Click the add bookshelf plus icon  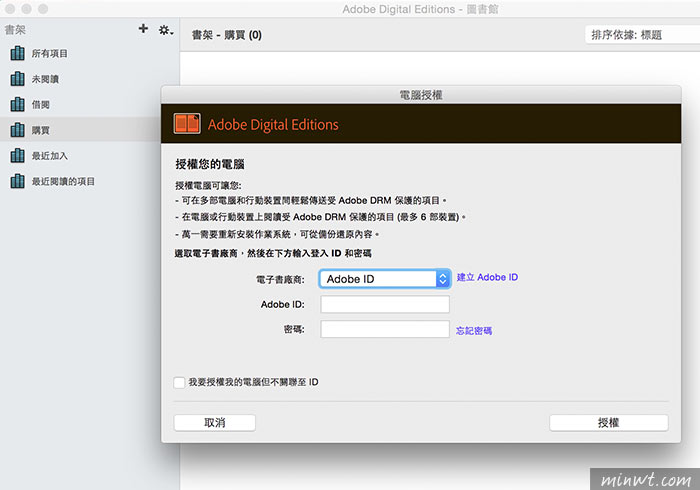tap(143, 29)
